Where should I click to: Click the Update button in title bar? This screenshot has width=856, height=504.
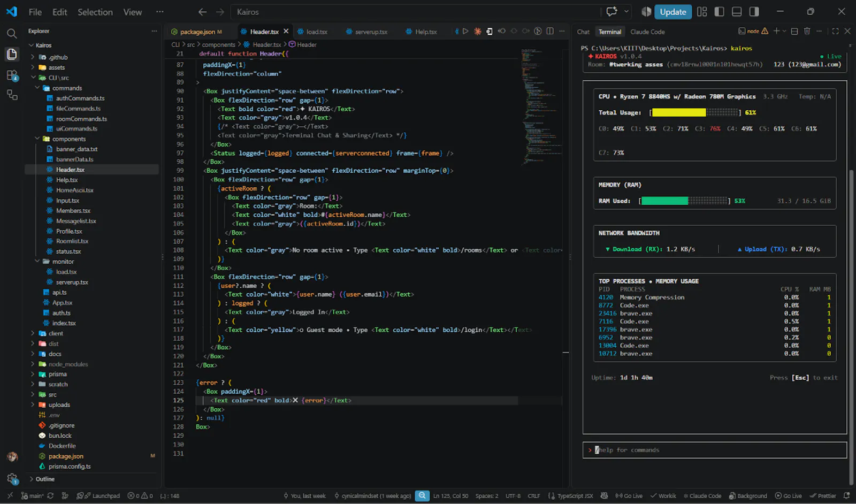point(672,12)
